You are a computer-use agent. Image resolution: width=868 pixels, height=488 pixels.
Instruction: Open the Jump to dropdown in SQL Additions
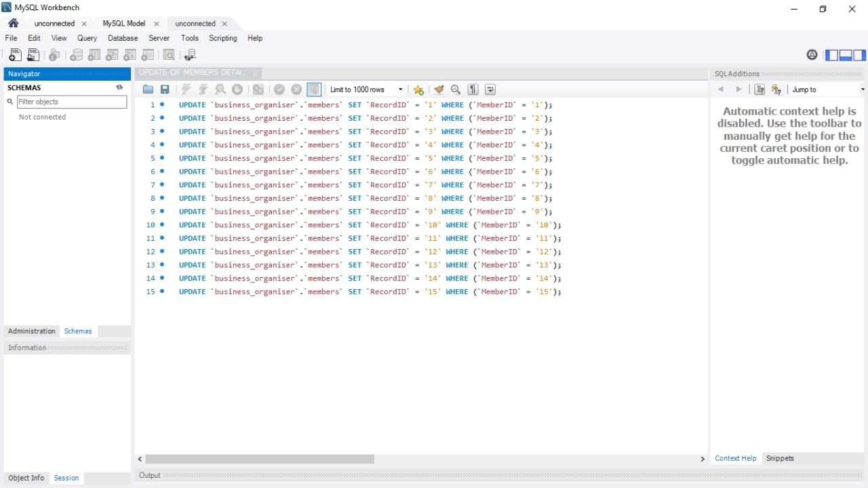861,89
